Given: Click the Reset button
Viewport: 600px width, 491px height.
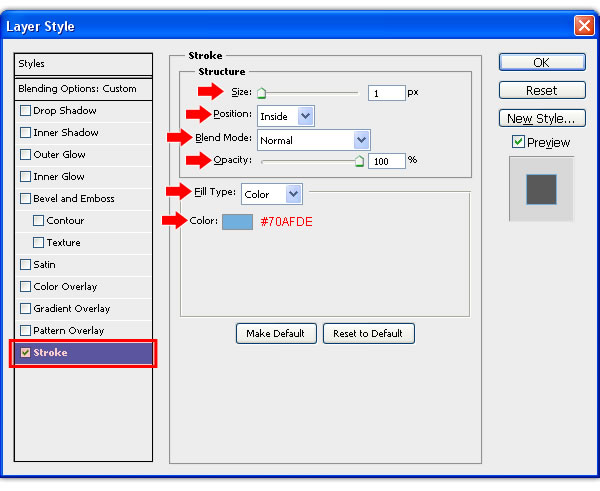Looking at the screenshot, I should click(x=542, y=90).
